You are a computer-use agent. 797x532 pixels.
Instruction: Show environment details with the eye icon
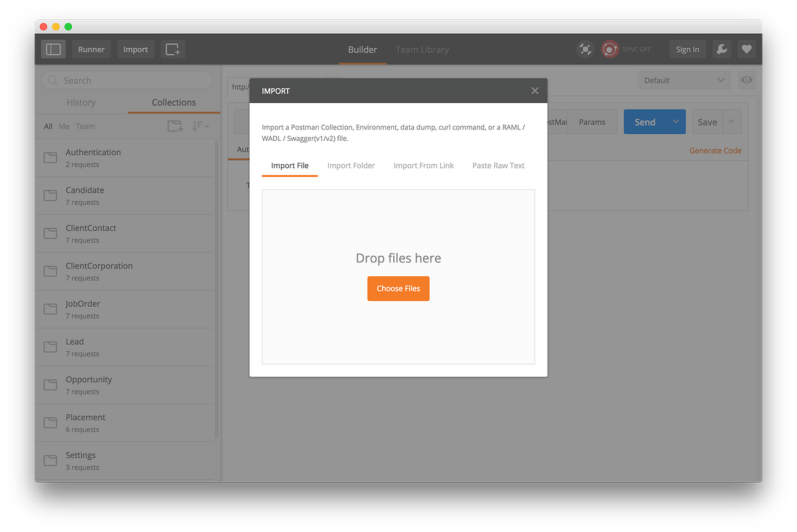pyautogui.click(x=747, y=80)
